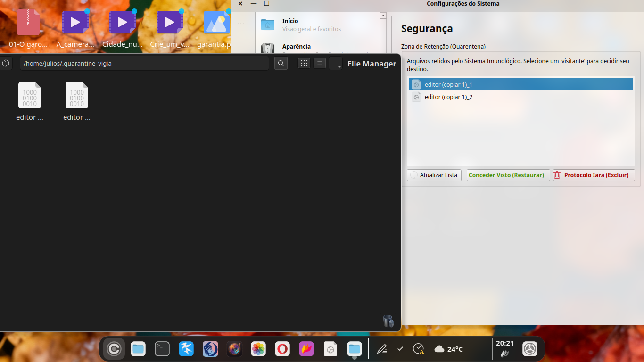Select 'editor (copiar 1)_2' in quarantine list
The width and height of the screenshot is (644, 362).
pos(448,97)
